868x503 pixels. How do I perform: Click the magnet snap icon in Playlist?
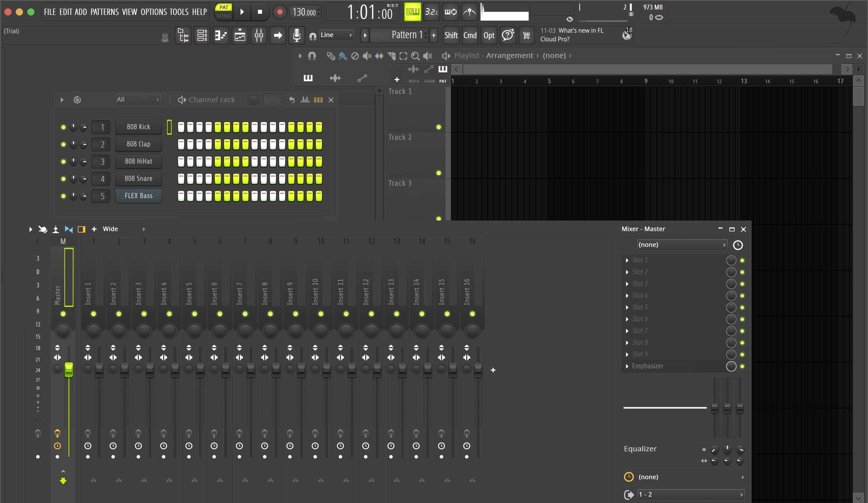click(312, 56)
